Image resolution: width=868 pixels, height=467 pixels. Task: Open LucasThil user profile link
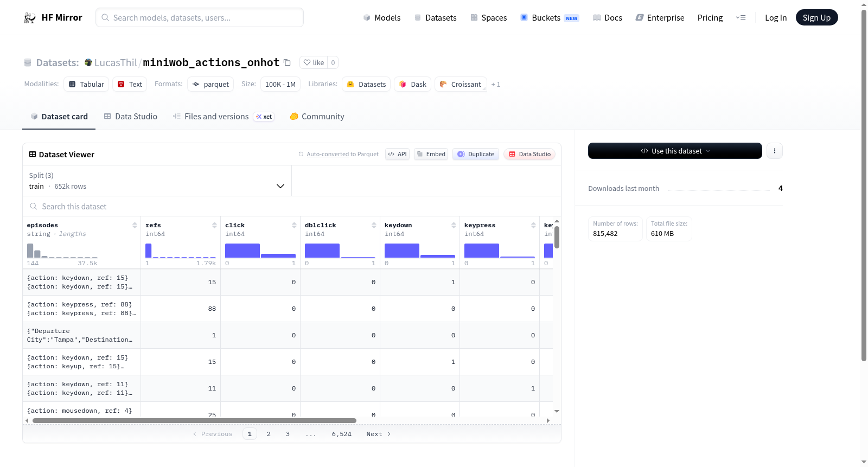[116, 63]
